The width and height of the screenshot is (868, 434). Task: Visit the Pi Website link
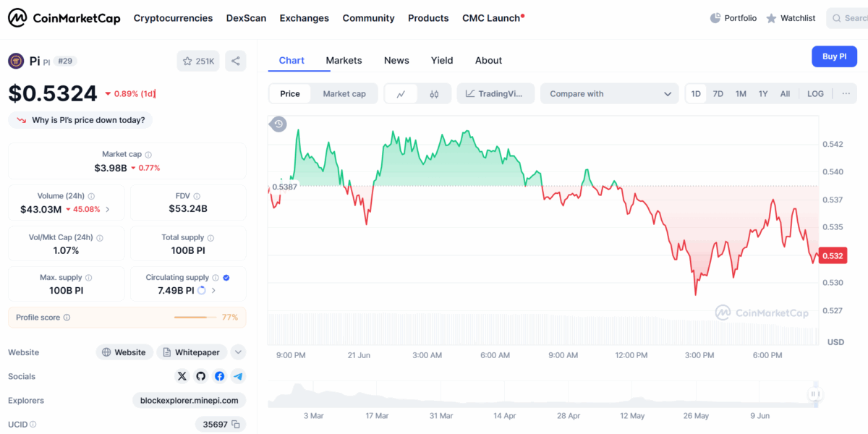click(124, 352)
